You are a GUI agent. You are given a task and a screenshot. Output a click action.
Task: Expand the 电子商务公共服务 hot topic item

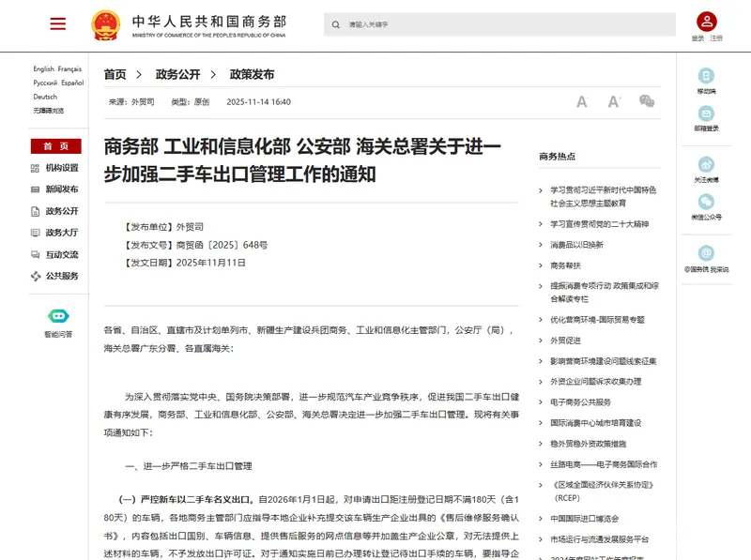tap(580, 402)
